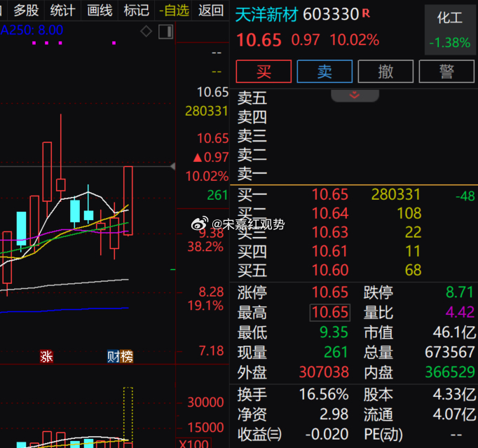
Task: Click the 买一 price 10.65
Action: coord(330,195)
